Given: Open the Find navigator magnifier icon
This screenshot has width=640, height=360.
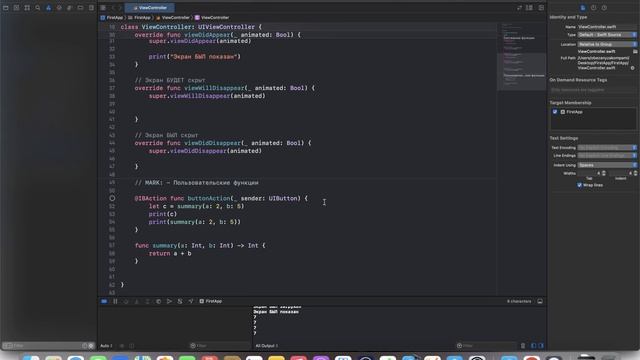Looking at the screenshot, I should click(38, 8).
